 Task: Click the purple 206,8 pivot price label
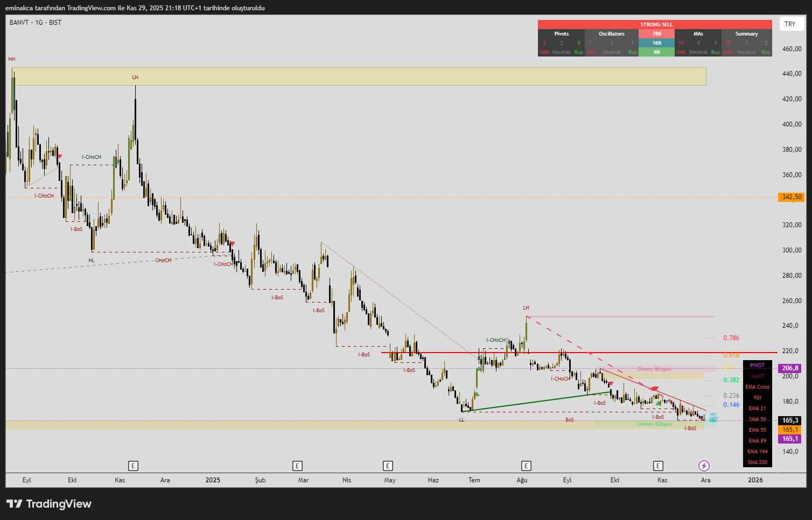click(x=790, y=368)
